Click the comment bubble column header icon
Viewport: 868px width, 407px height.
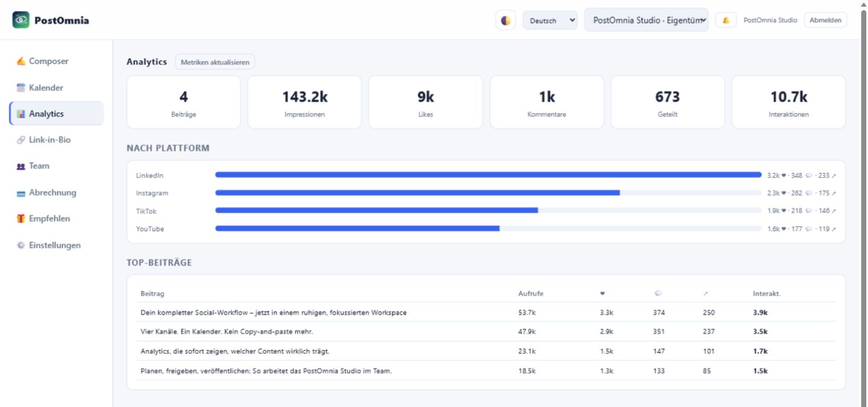(658, 293)
